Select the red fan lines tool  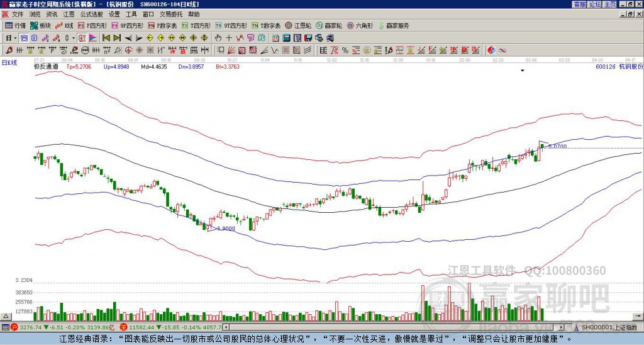pyautogui.click(x=231, y=50)
